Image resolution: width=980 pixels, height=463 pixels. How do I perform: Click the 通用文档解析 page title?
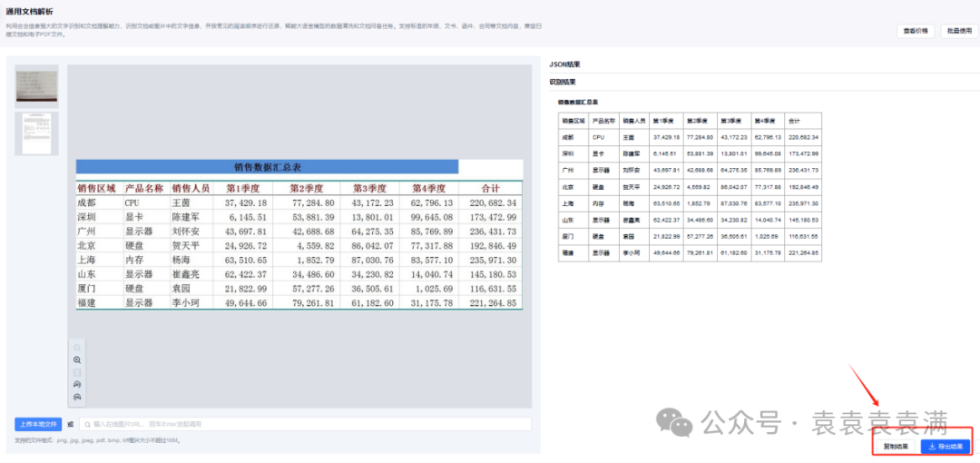coord(28,11)
